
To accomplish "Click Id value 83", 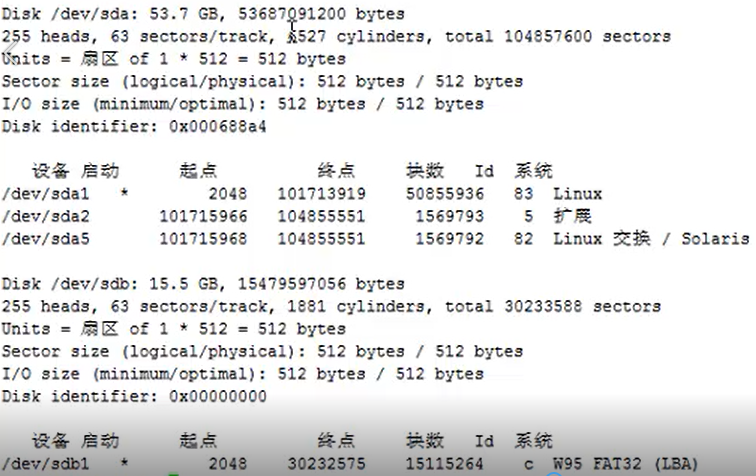I will [523, 194].
